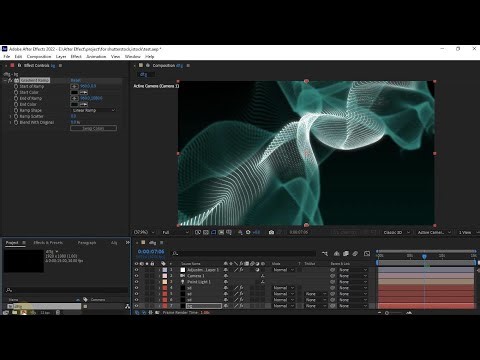Open the Edit menu
480x360 pixels.
coord(18,57)
